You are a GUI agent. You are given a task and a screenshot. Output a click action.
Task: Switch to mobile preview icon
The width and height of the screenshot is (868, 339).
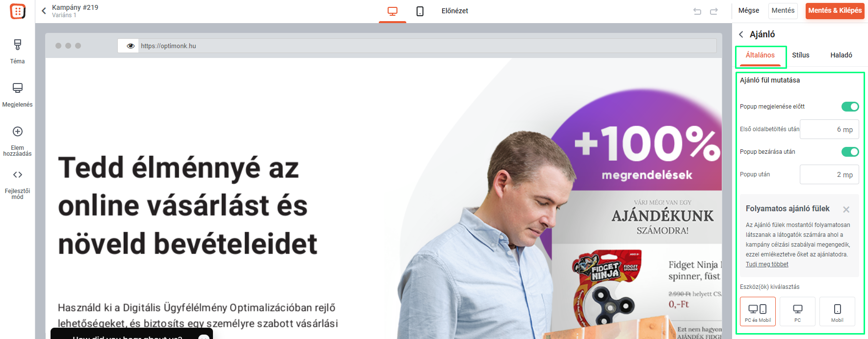coord(420,11)
